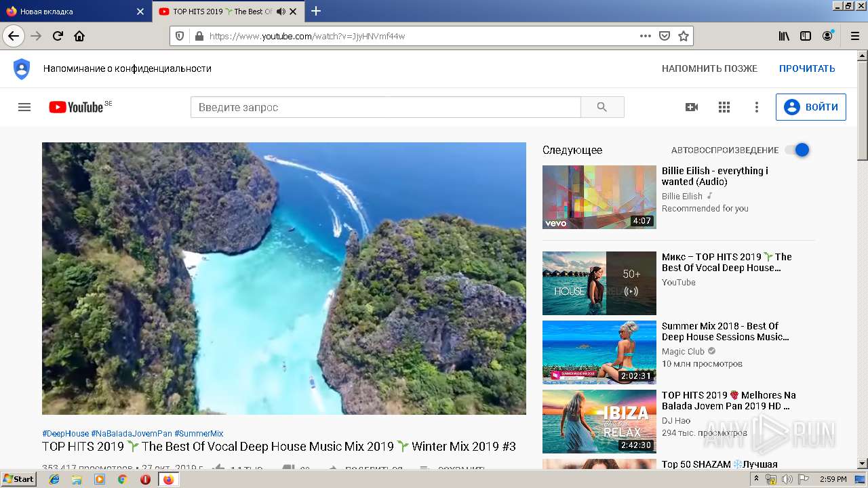Open the create video camera icon
868x488 pixels.
(692, 107)
